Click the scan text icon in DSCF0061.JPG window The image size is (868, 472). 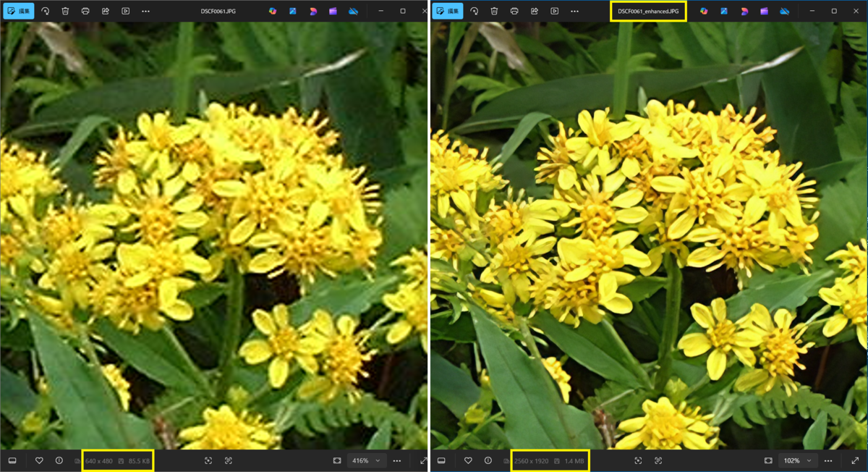point(229,460)
